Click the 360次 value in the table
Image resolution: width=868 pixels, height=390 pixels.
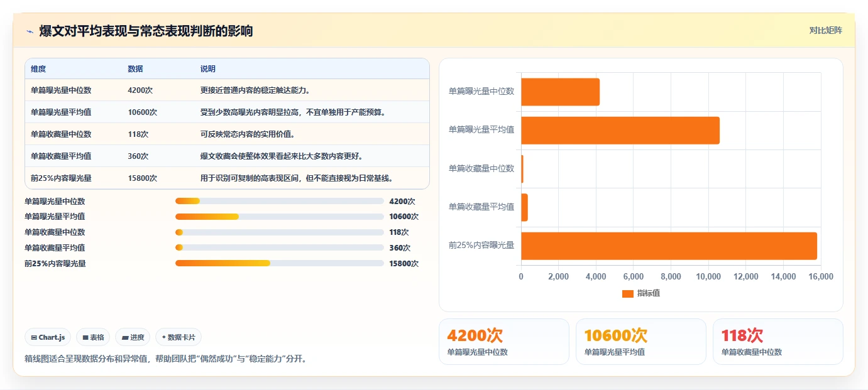138,156
